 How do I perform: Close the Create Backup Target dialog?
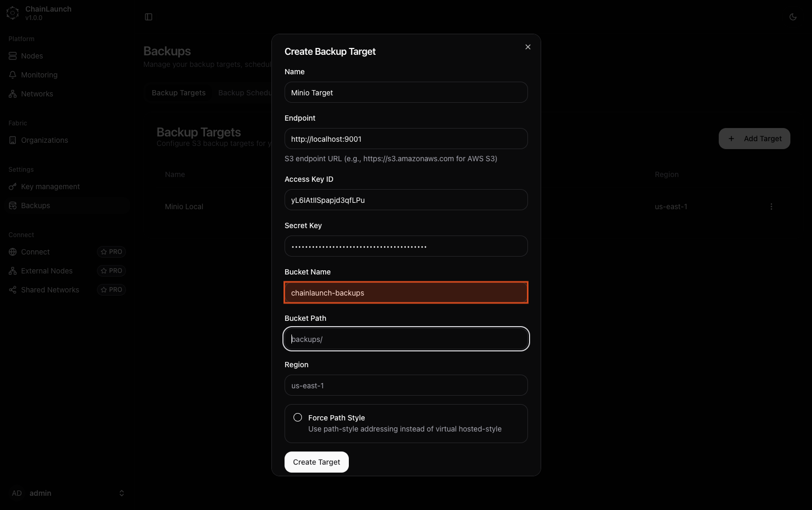(527, 47)
